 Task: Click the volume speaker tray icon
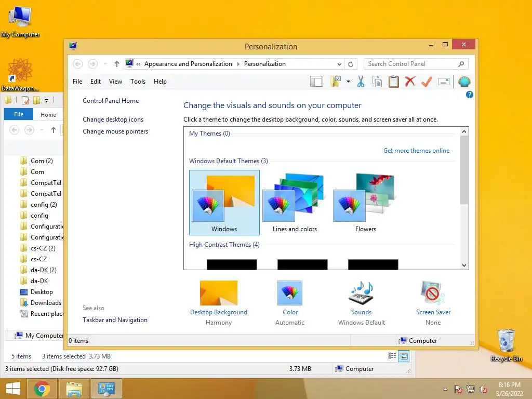[483, 389]
